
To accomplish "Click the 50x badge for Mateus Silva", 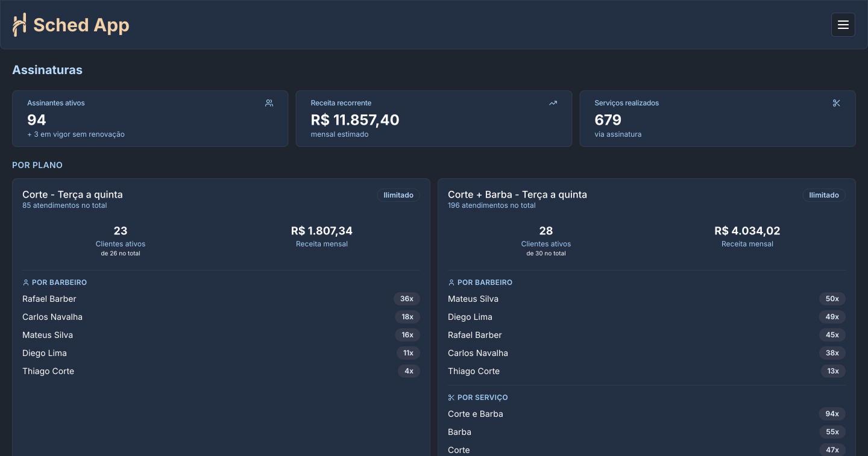I will click(x=832, y=299).
